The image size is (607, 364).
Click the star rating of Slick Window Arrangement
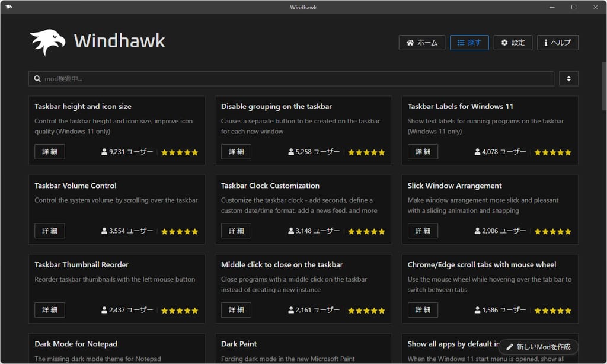click(552, 231)
